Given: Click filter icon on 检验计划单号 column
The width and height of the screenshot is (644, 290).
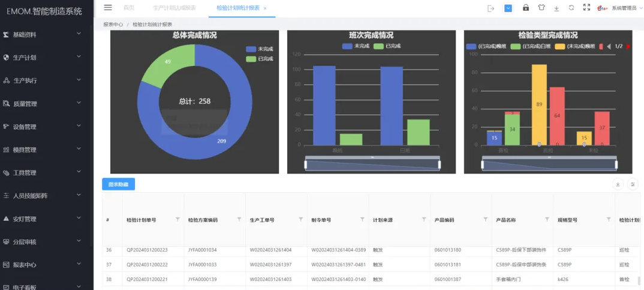Looking at the screenshot, I should (x=177, y=220).
